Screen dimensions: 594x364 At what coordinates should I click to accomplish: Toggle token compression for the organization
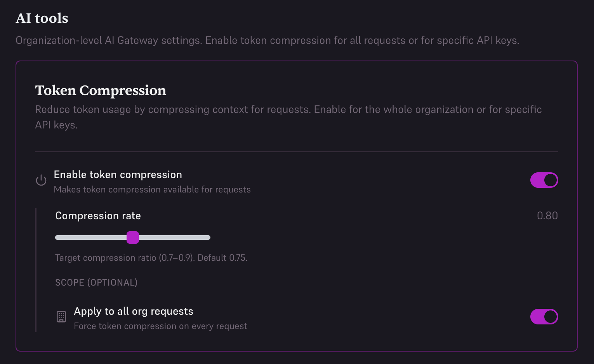(544, 180)
